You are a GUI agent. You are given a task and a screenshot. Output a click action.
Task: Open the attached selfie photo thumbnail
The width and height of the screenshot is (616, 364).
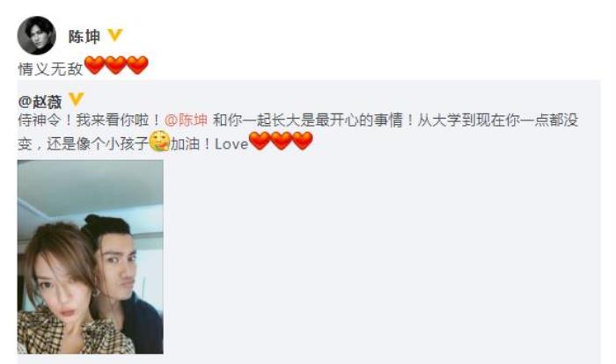point(91,257)
